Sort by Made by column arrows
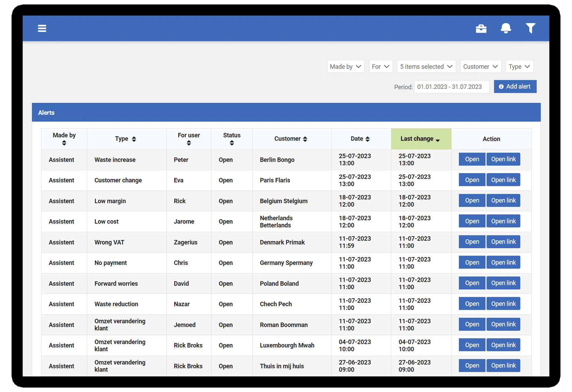572x392 pixels. [x=64, y=143]
